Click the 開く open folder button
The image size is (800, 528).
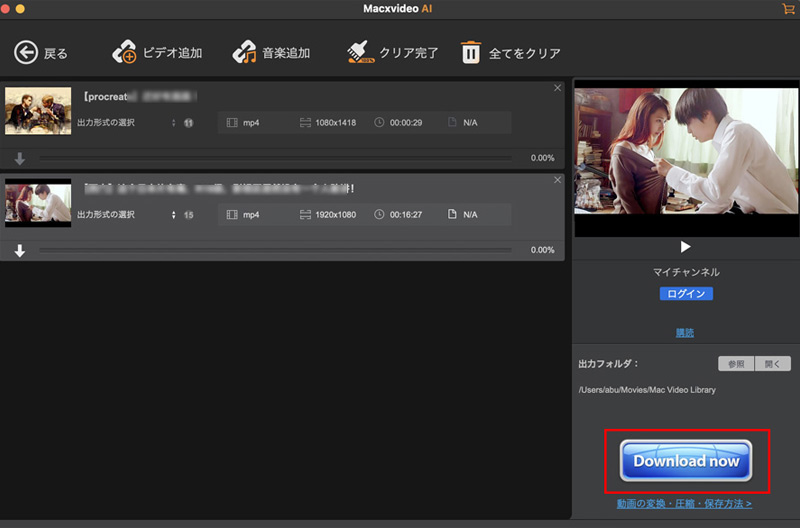(772, 364)
